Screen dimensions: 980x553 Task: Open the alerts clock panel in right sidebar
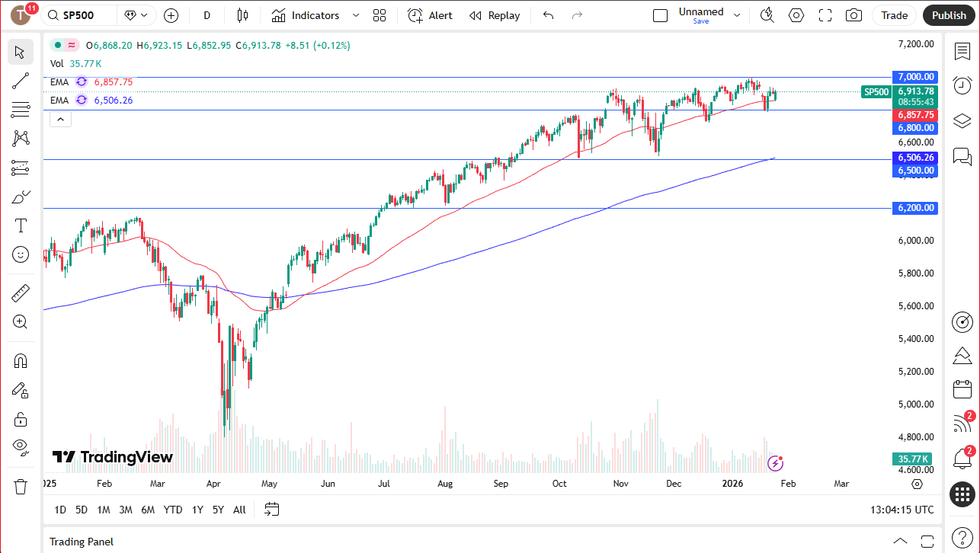962,85
